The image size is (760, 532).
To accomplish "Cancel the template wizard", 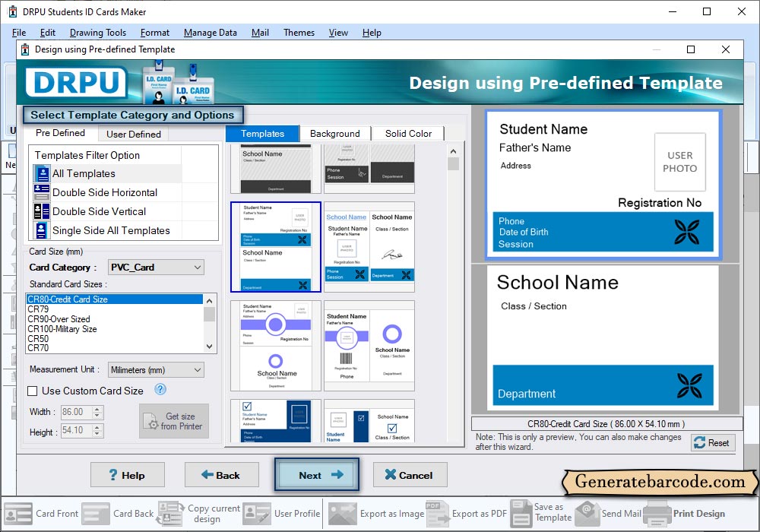I will point(410,475).
